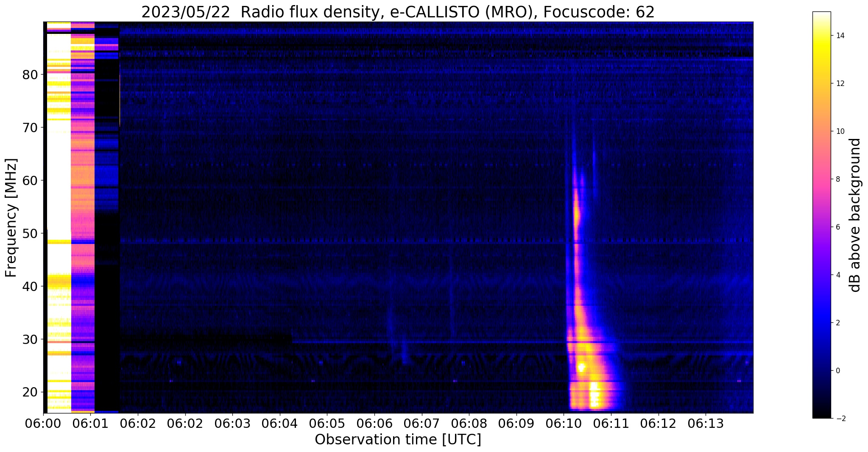Click the 06:11 time tick label
Viewport: 868px width, 452px height.
611,423
